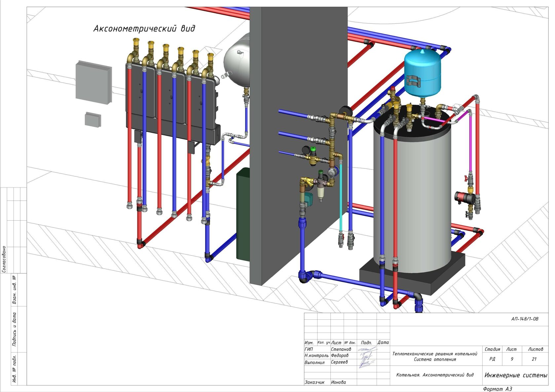
Task: Click the name "Федоров" in title block
Action: coord(340,356)
